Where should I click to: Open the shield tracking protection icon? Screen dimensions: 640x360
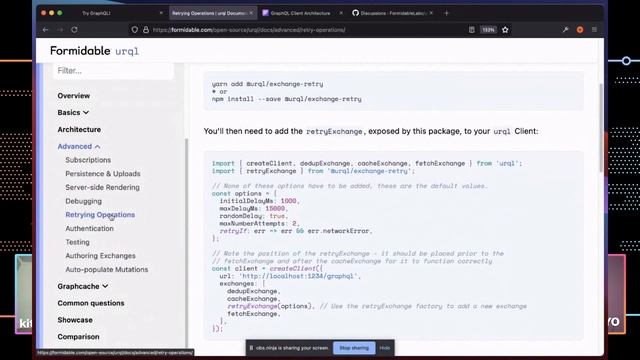[x=135, y=30]
